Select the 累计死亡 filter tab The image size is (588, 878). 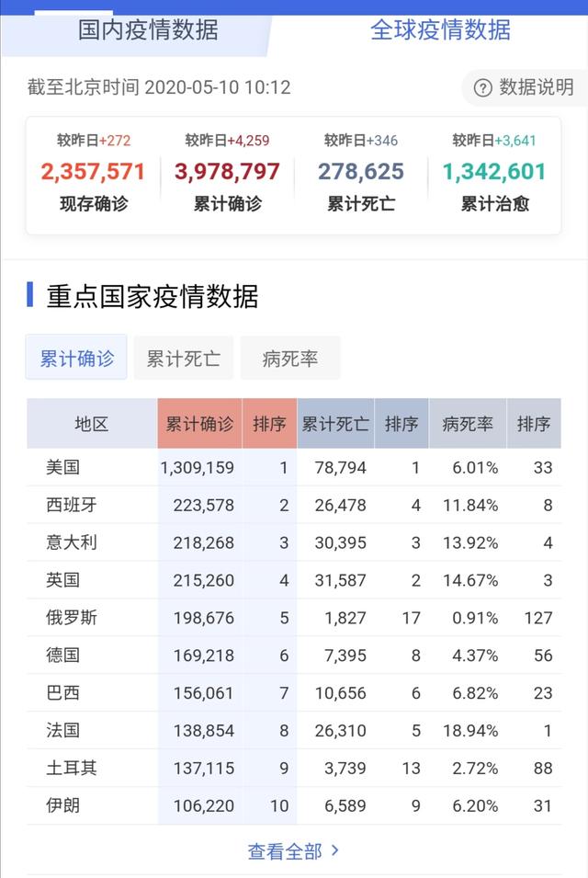(184, 359)
